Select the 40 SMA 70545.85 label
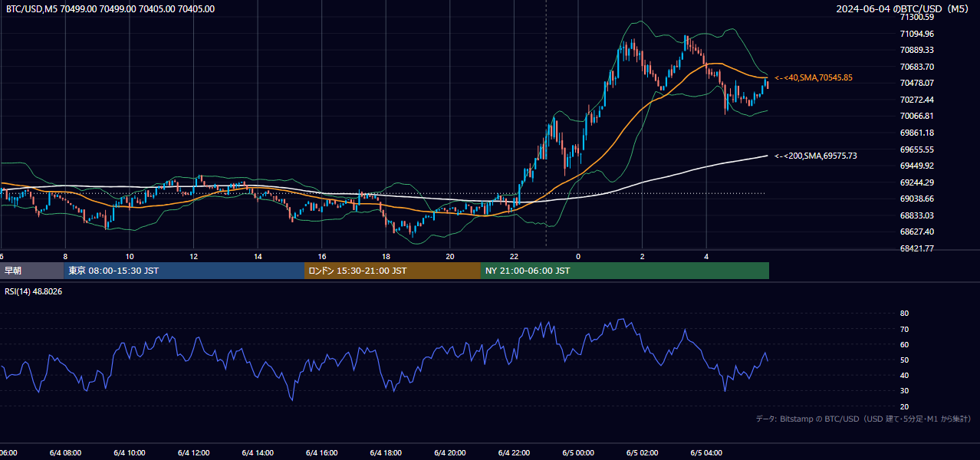 [x=814, y=77]
